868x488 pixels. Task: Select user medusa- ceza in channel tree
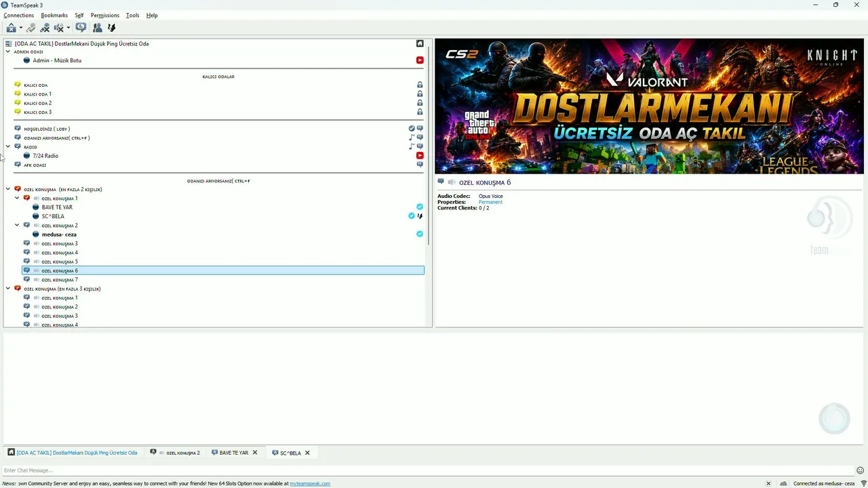click(59, 235)
